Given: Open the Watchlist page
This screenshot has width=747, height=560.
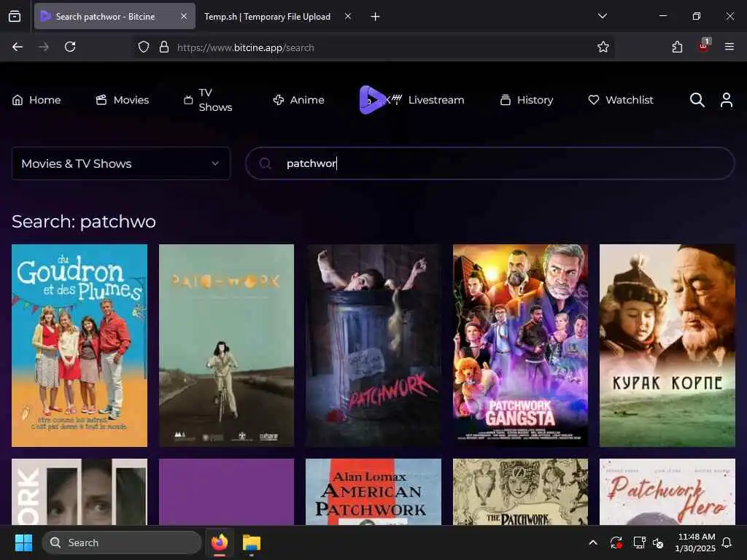Looking at the screenshot, I should (621, 100).
